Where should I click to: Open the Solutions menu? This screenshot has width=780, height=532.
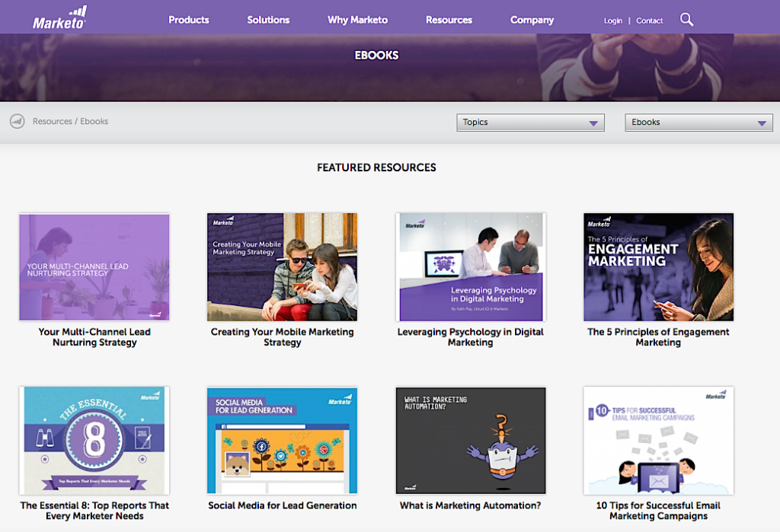pos(267,20)
